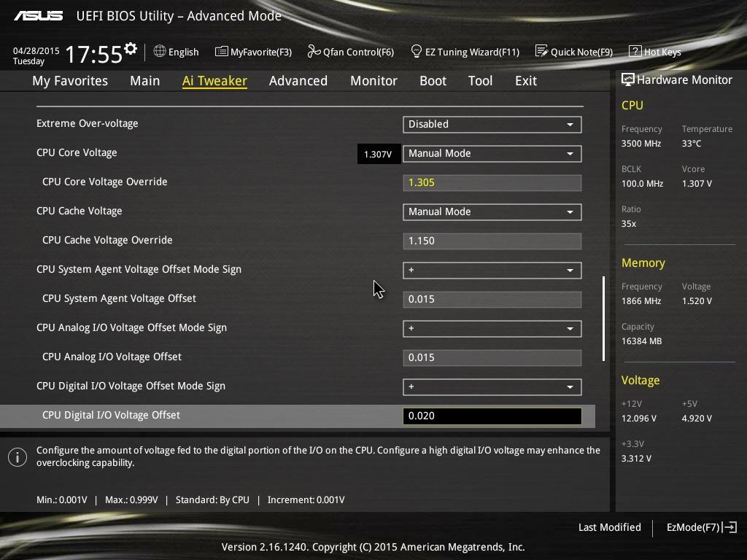Click the Last Modified button
The width and height of the screenshot is (747, 560).
609,527
